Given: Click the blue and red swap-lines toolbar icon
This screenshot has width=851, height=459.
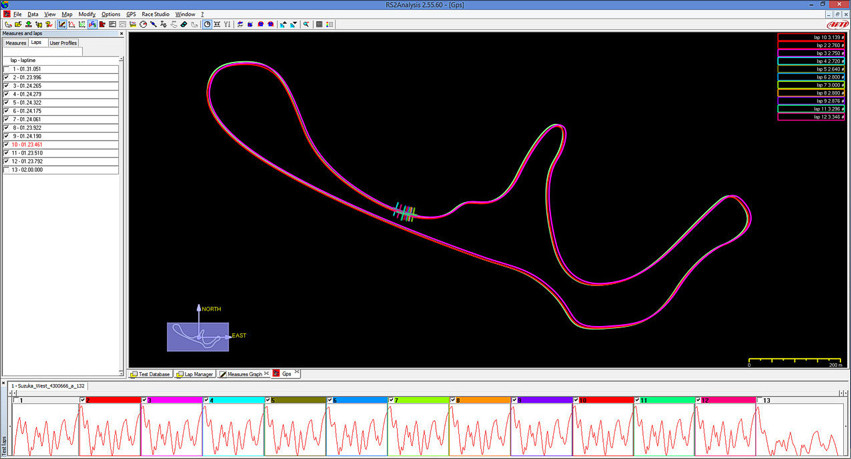Looking at the screenshot, I should (x=240, y=24).
